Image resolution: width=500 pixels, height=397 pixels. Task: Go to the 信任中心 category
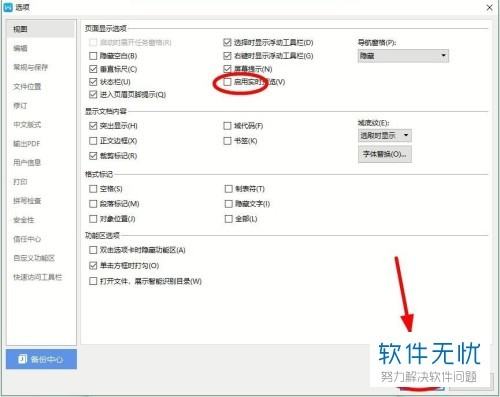coord(27,239)
